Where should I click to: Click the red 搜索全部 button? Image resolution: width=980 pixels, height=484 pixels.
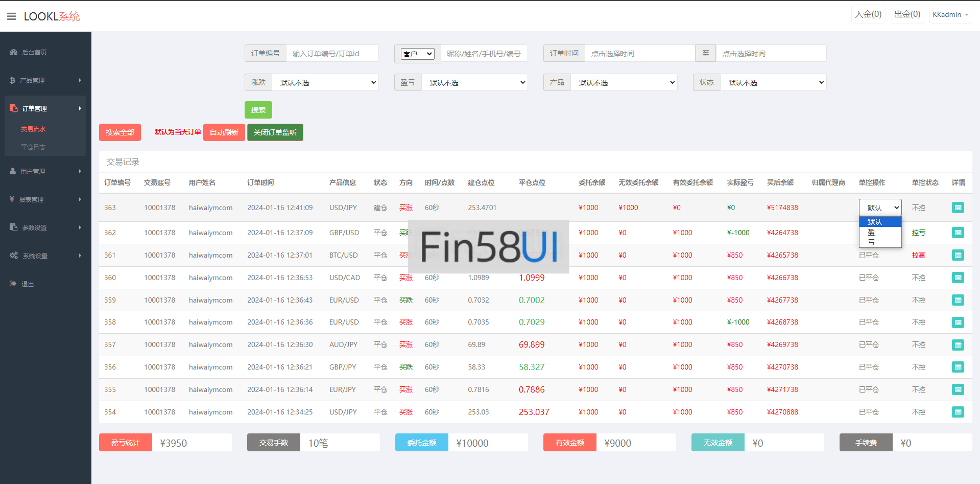[119, 132]
